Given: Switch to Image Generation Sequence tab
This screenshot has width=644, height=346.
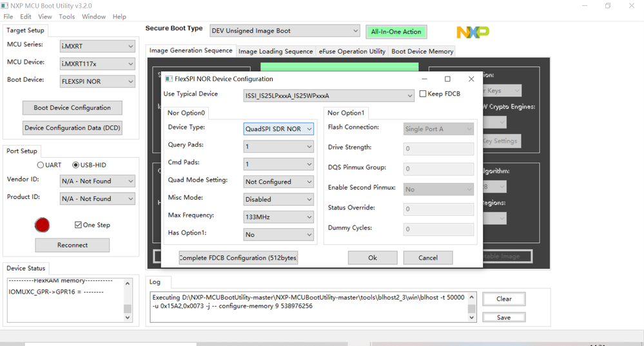Looking at the screenshot, I should click(x=191, y=50).
